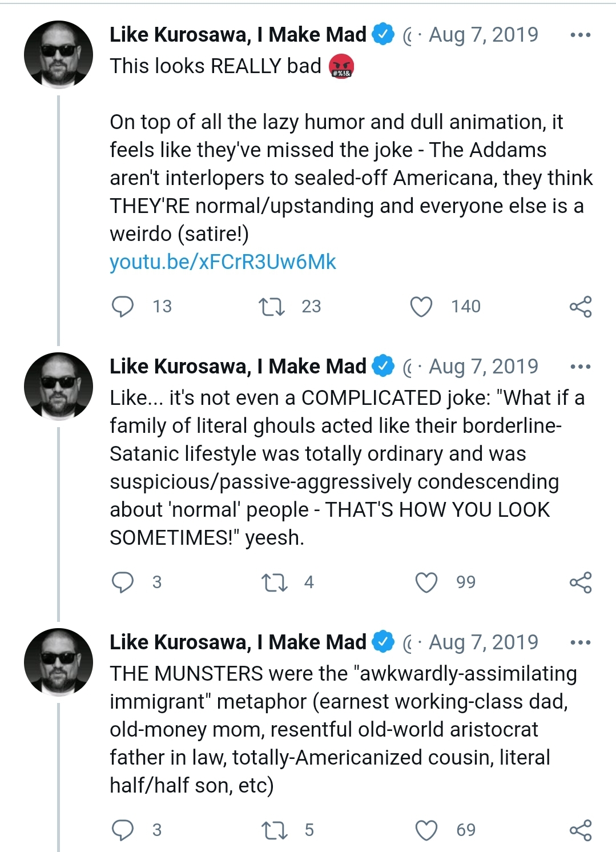
Task: Retweet the second tweet with 4 retweets
Action: pos(274,582)
